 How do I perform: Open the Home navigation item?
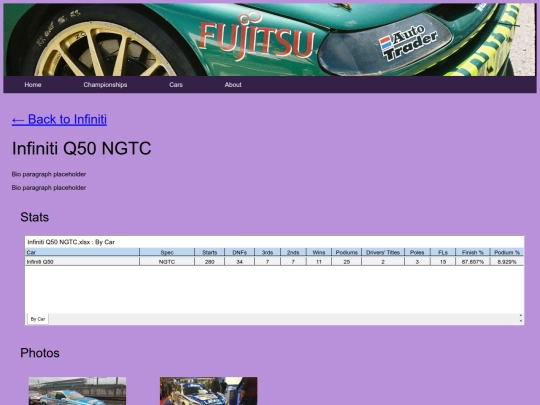[33, 85]
